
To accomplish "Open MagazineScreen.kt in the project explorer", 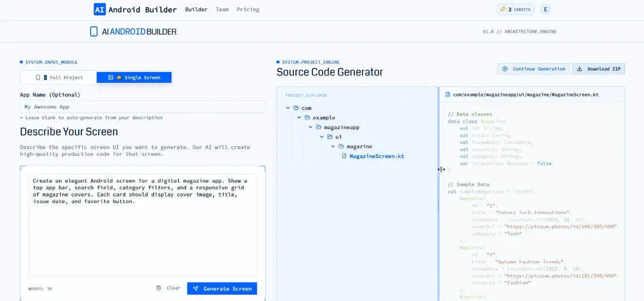I will click(376, 156).
